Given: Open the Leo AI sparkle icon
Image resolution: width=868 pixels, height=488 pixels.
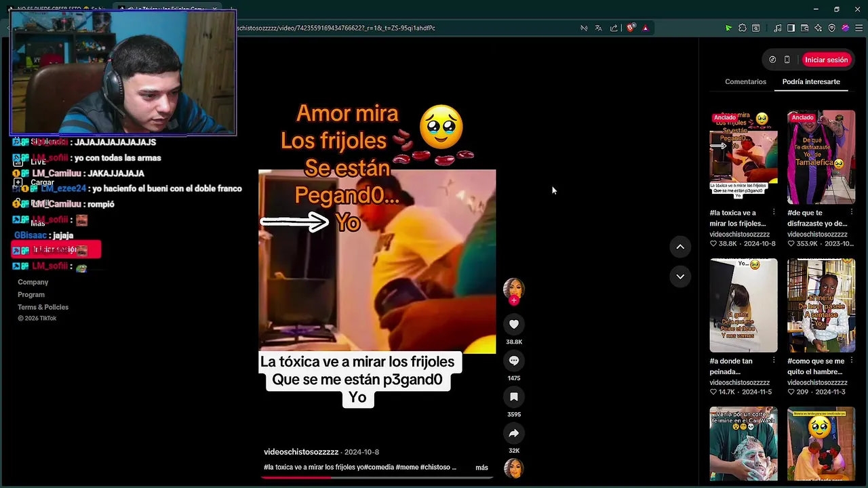Looking at the screenshot, I should [818, 28].
